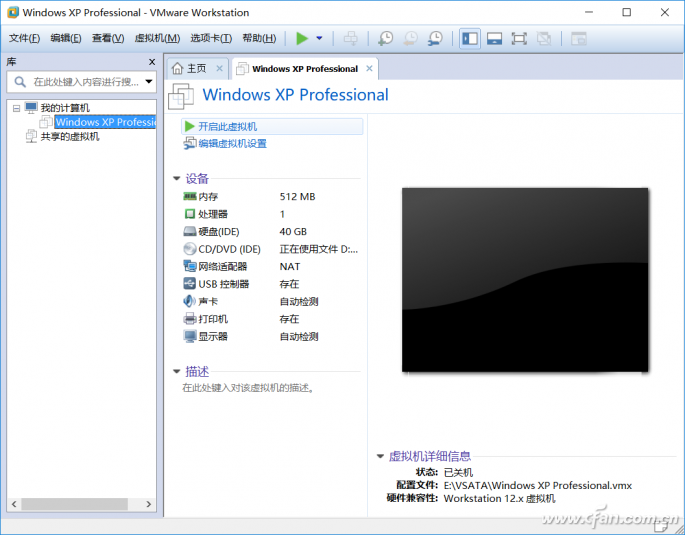Click the library search input field
Screen dimensions: 685x535
click(x=81, y=82)
